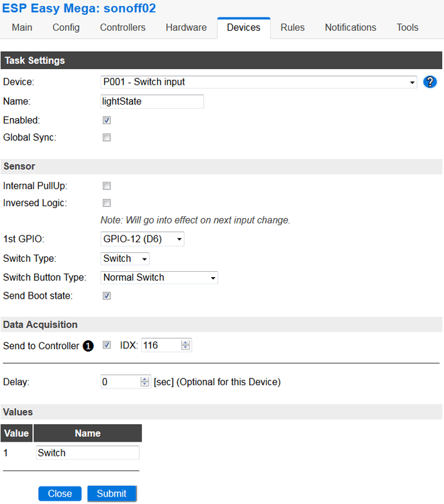444x504 pixels.
Task: Open the Switch Type dropdown
Action: (125, 259)
